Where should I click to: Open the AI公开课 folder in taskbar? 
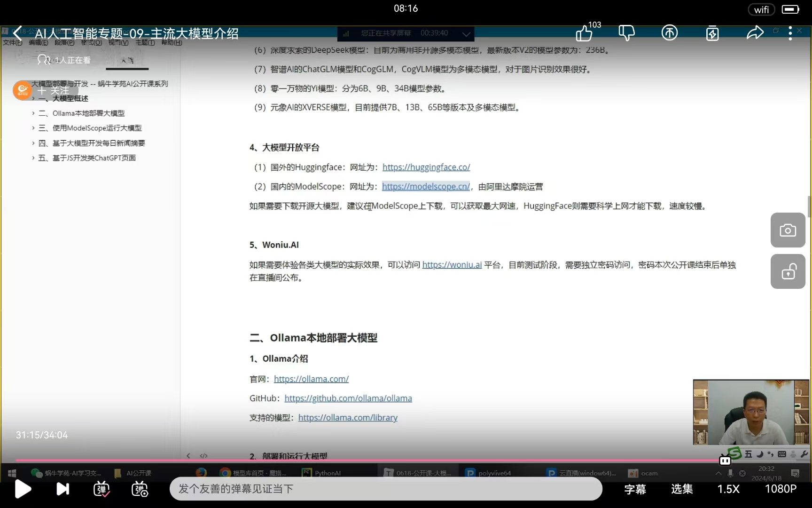133,473
